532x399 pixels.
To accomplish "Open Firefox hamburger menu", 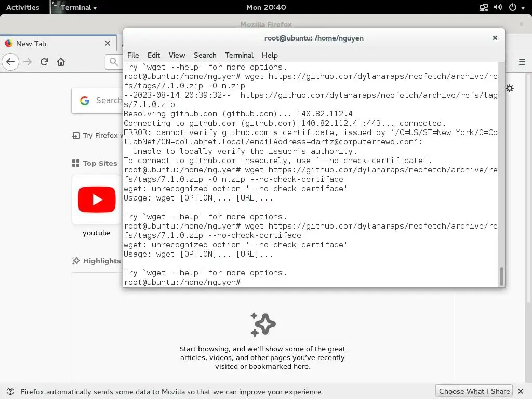I will coord(522,62).
